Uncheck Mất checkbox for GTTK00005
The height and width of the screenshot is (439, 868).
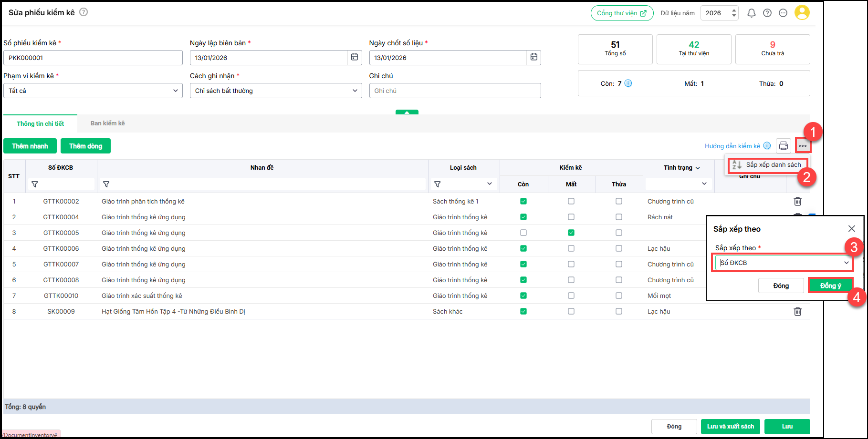571,233
